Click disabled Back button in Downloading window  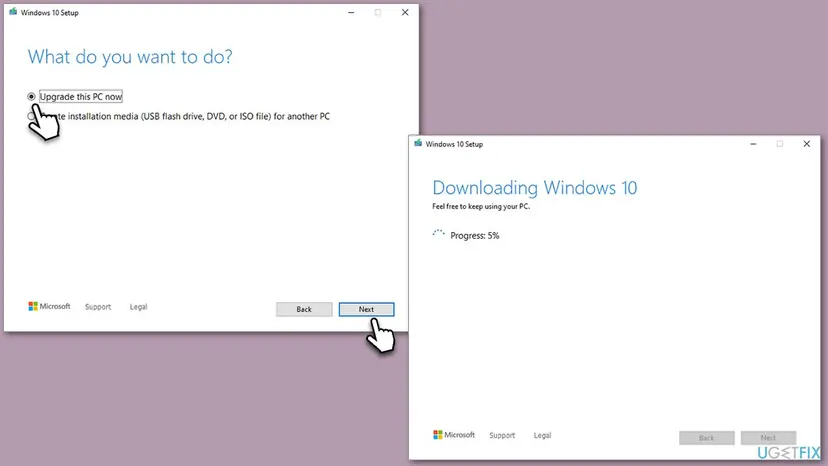tap(707, 437)
